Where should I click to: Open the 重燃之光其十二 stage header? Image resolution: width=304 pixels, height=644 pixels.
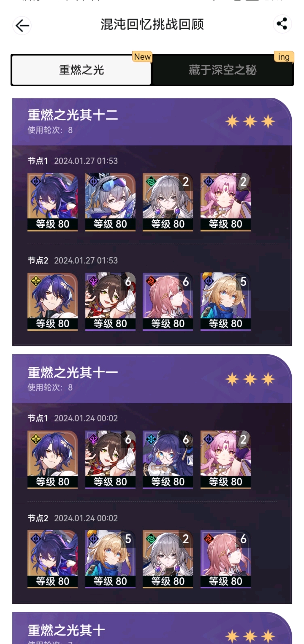[152, 121]
